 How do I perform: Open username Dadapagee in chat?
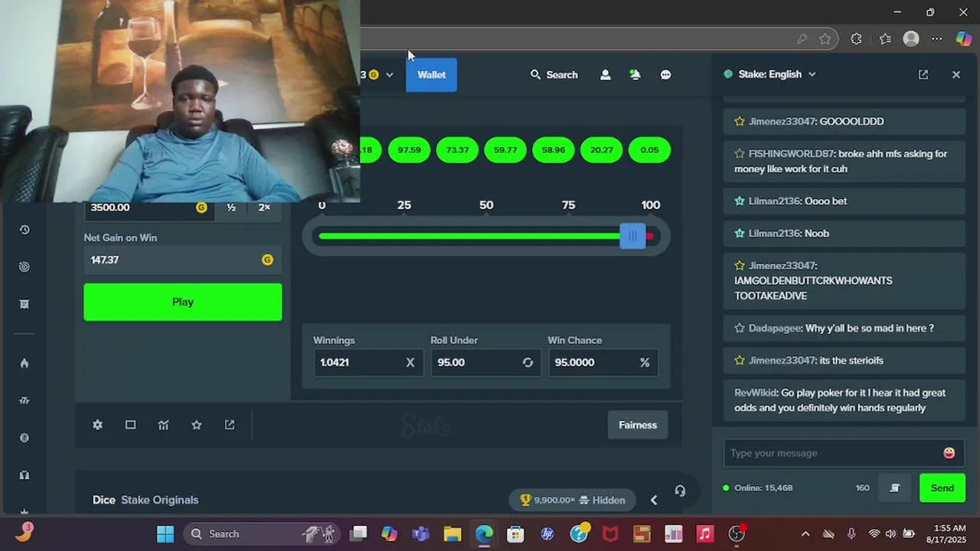tap(775, 328)
